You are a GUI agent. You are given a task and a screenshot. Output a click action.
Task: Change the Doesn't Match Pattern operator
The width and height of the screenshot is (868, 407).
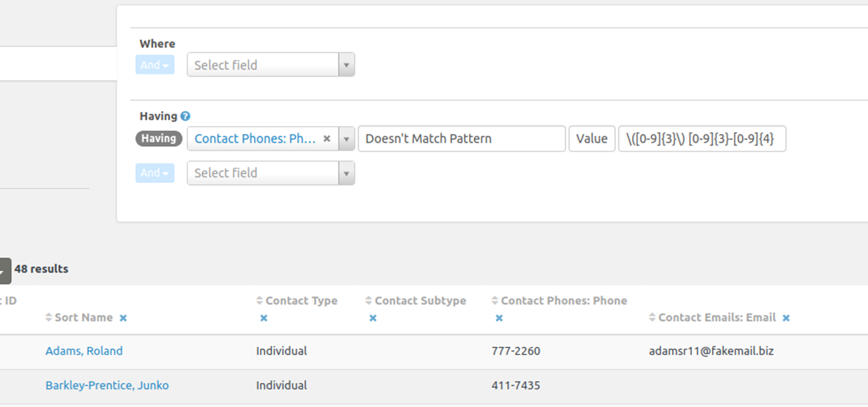click(x=461, y=139)
